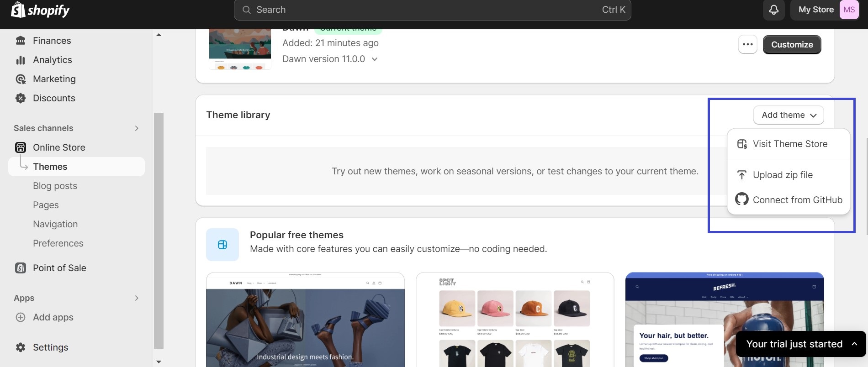This screenshot has height=367, width=868.
Task: Click the Marketing target icon
Action: [x=21, y=79]
